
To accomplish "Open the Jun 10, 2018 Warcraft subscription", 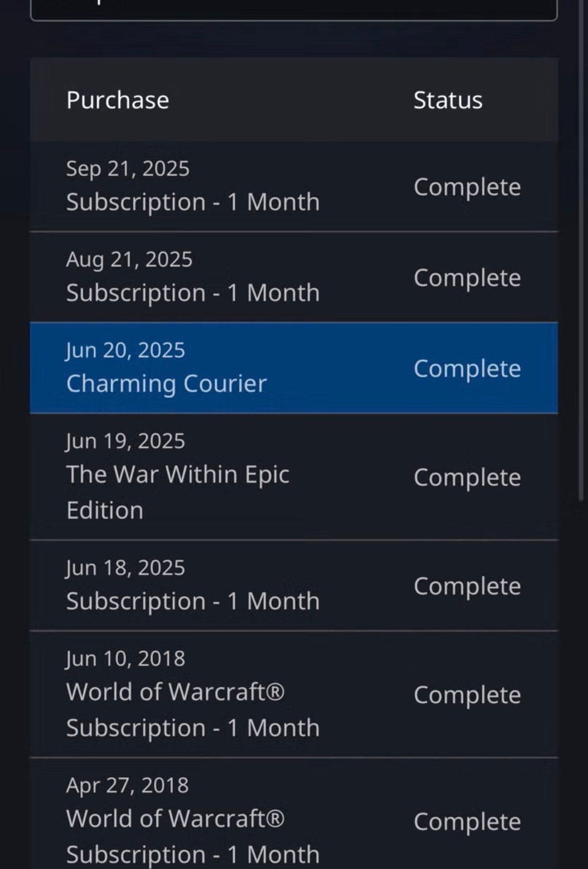I will 294,694.
